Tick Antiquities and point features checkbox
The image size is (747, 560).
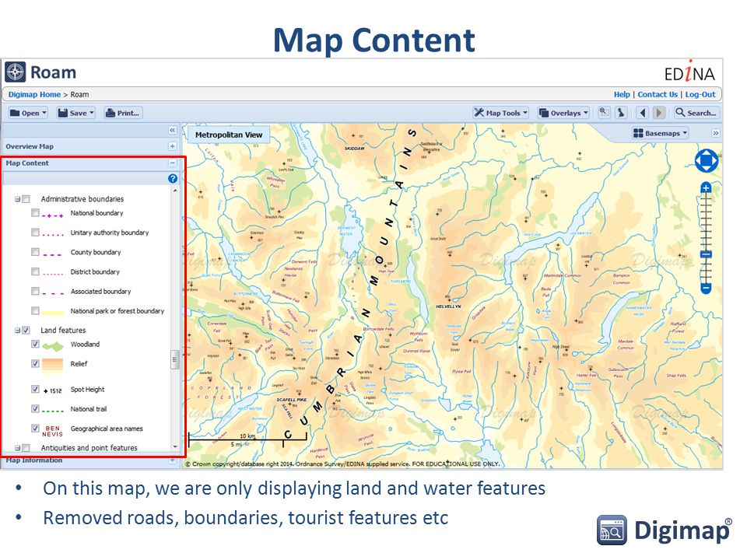pos(26,448)
